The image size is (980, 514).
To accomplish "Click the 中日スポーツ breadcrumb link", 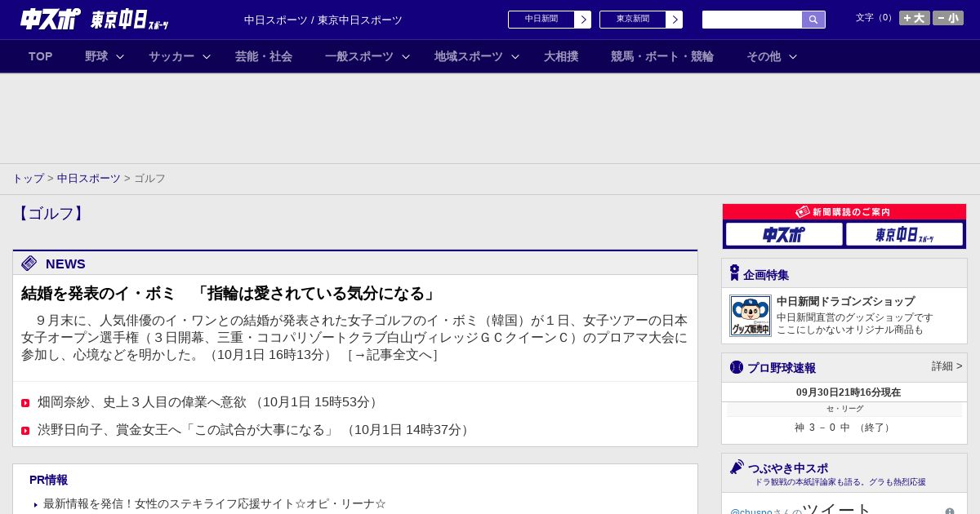I will 89,179.
